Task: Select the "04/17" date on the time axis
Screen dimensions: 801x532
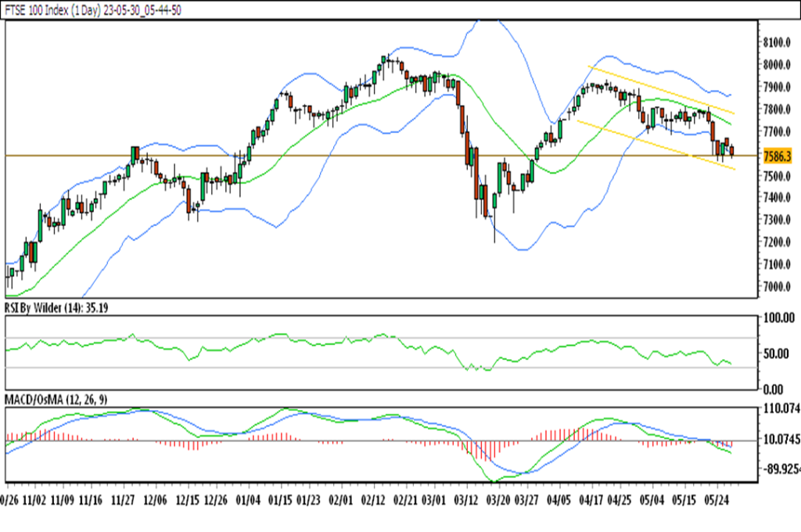Action: tap(591, 500)
